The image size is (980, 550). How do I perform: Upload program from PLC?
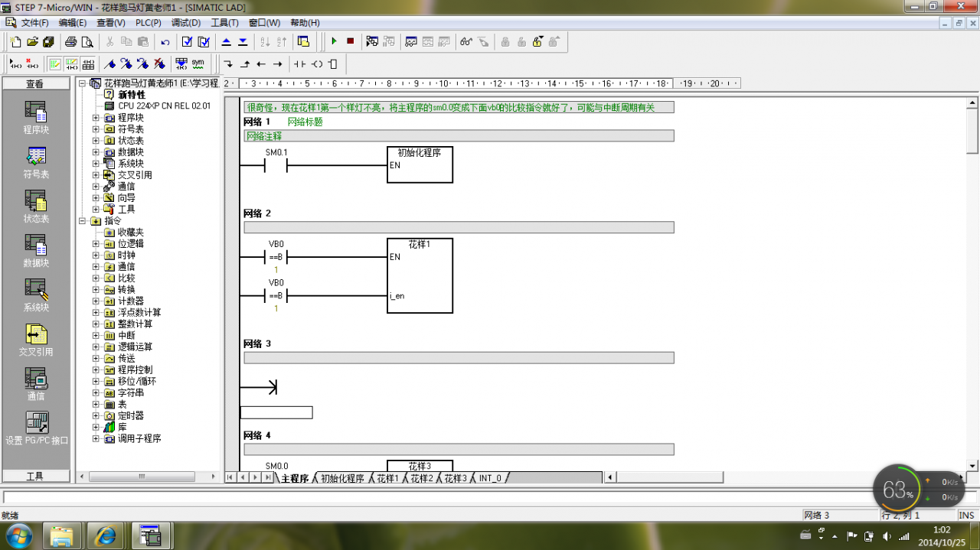click(x=226, y=41)
